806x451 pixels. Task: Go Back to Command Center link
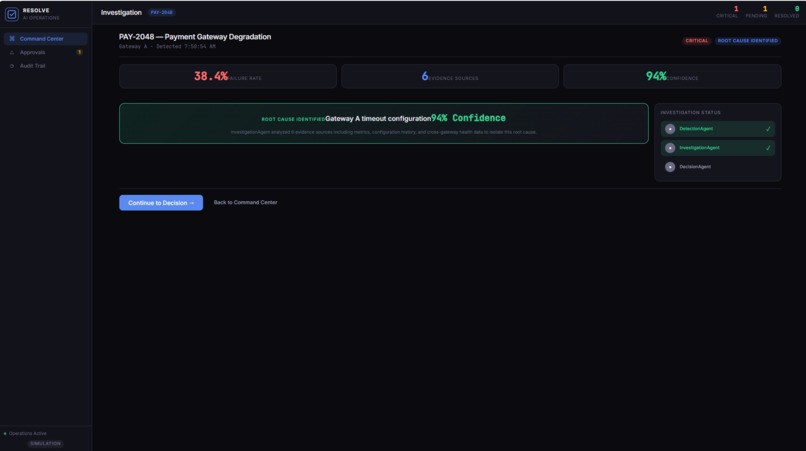245,203
